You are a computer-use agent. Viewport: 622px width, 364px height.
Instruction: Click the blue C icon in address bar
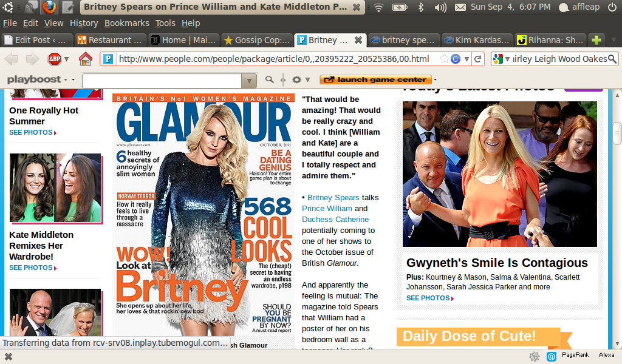456,59
